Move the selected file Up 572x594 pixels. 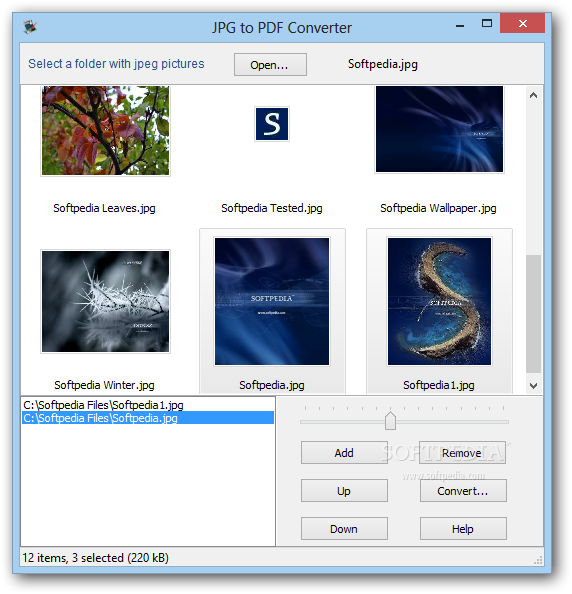(x=344, y=491)
